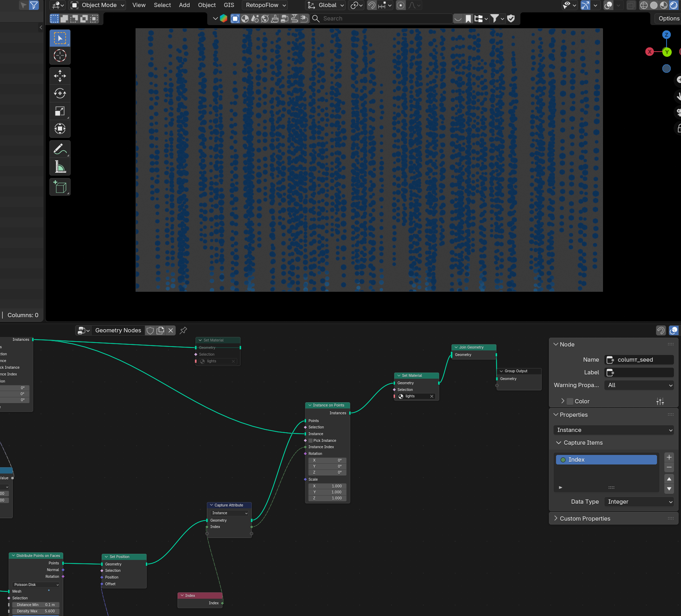
Task: Open the RetopoFlow menu
Action: click(x=265, y=5)
